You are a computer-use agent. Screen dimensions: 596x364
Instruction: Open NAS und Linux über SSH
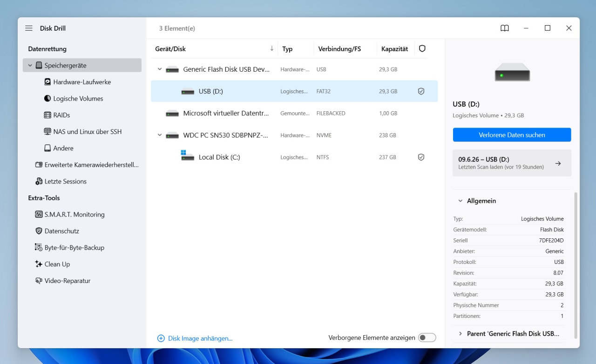88,132
